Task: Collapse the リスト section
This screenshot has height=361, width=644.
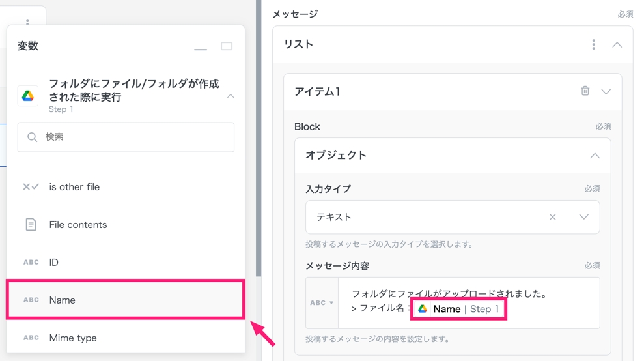Action: coord(617,45)
